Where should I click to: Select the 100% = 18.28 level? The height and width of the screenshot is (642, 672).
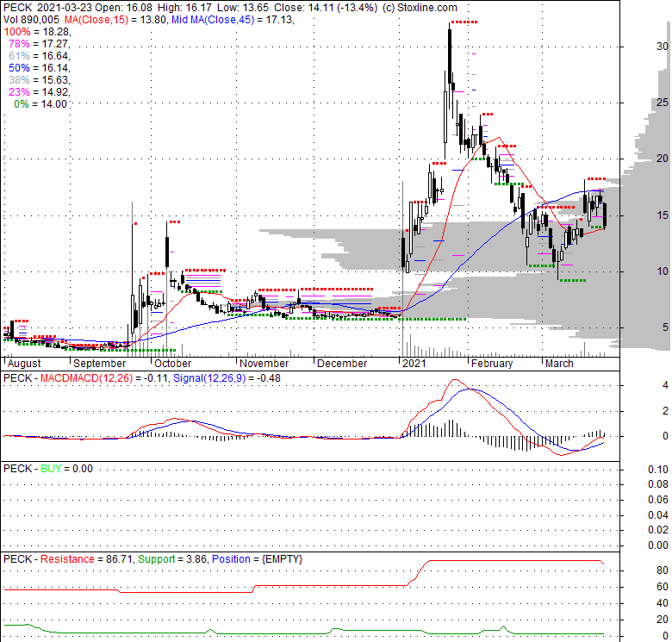[x=37, y=32]
